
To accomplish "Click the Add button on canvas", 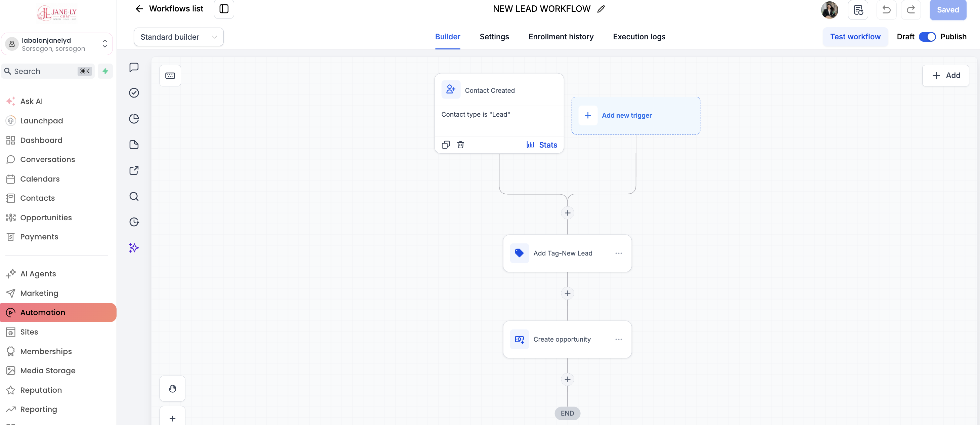I will 945,76.
